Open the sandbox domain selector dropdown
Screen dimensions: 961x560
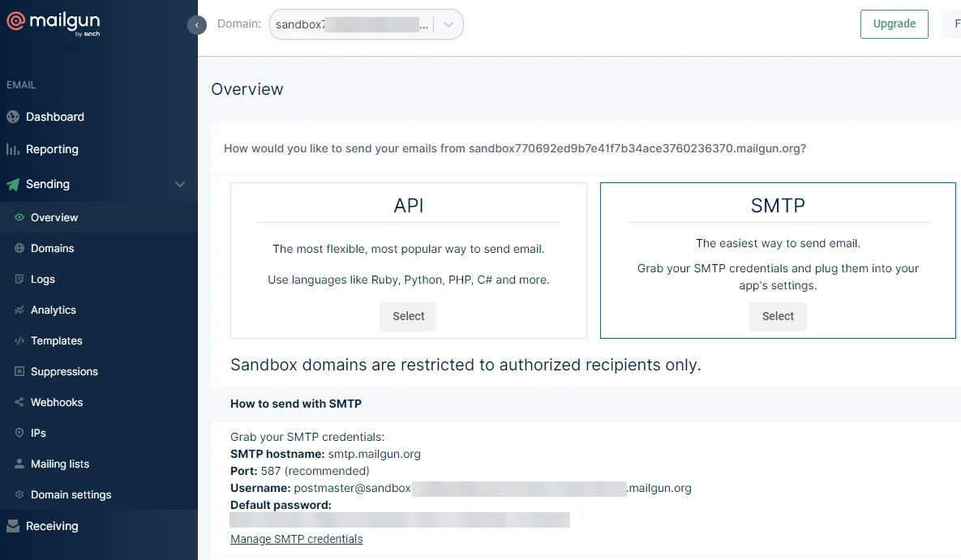coord(448,24)
